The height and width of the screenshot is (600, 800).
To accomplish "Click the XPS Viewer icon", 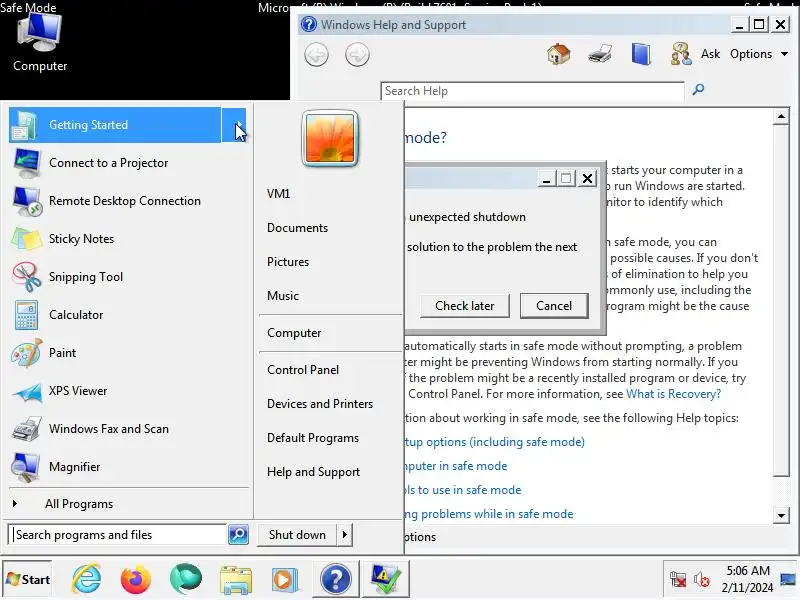I will pos(27,391).
